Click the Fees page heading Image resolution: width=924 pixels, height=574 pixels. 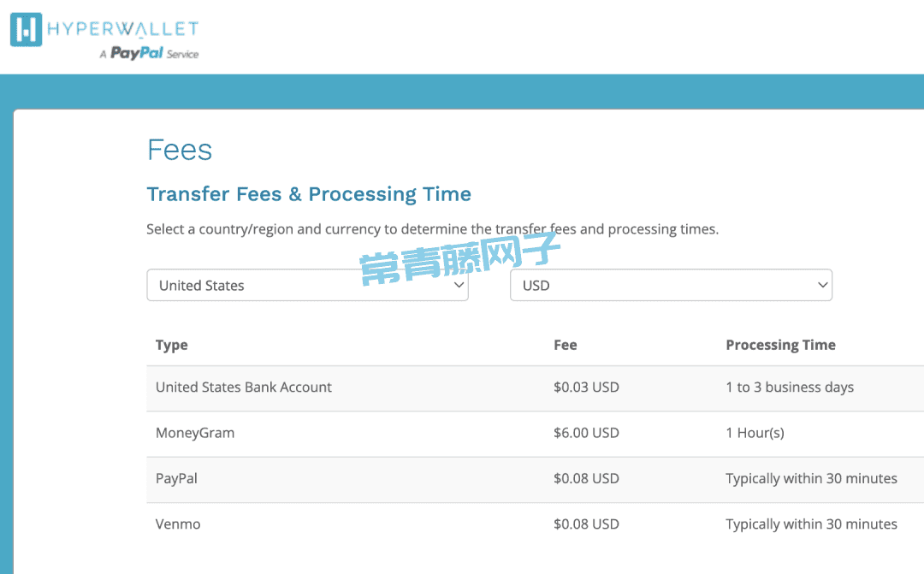pos(180,150)
